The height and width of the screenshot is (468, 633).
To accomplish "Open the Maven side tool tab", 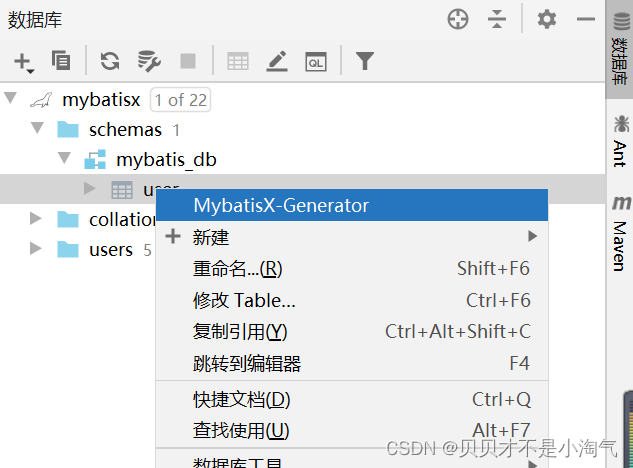I will (x=620, y=233).
